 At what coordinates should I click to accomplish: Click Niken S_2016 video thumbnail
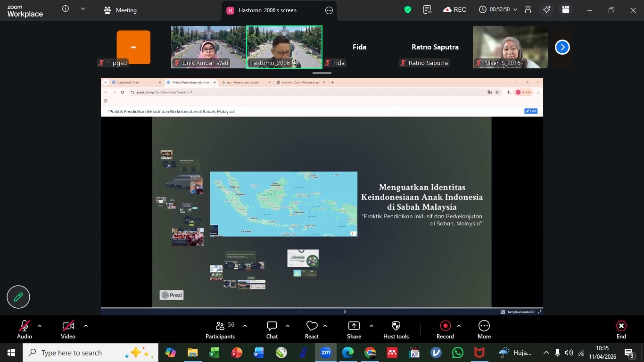(x=510, y=47)
